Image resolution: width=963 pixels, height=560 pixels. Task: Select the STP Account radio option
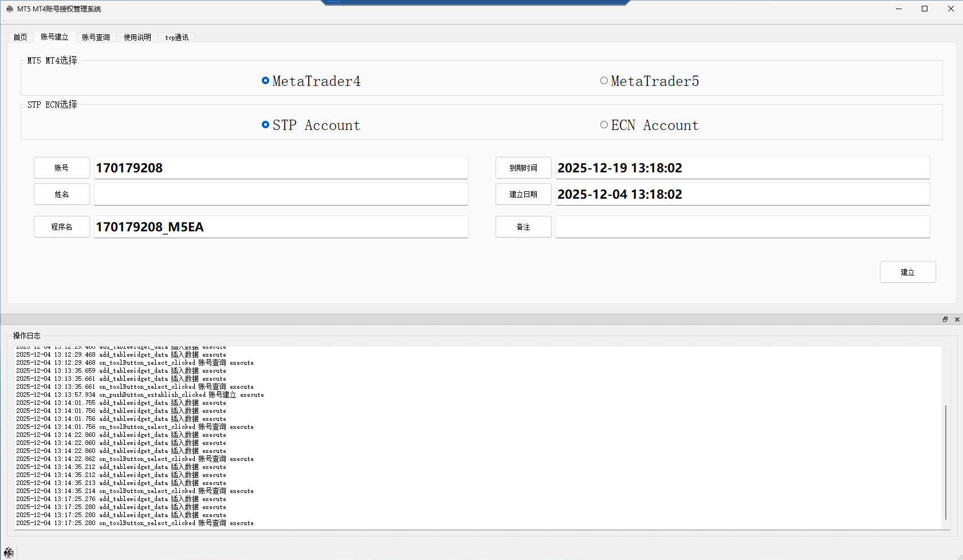[x=311, y=125]
